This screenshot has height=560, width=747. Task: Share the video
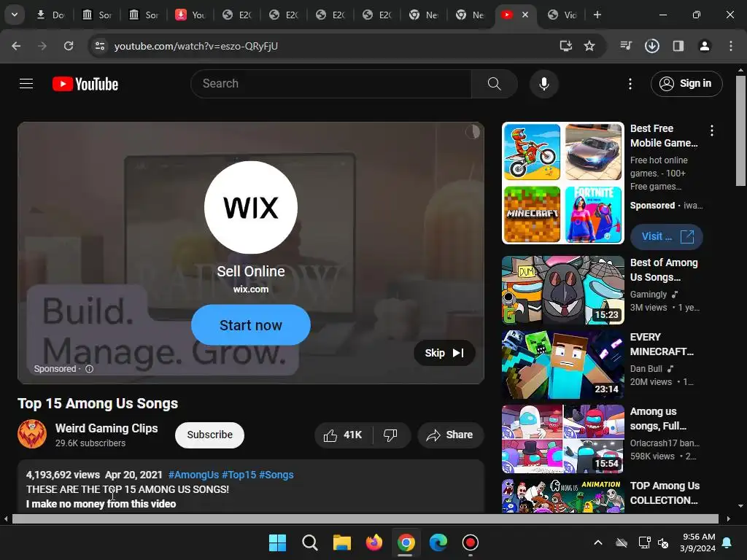coord(449,435)
